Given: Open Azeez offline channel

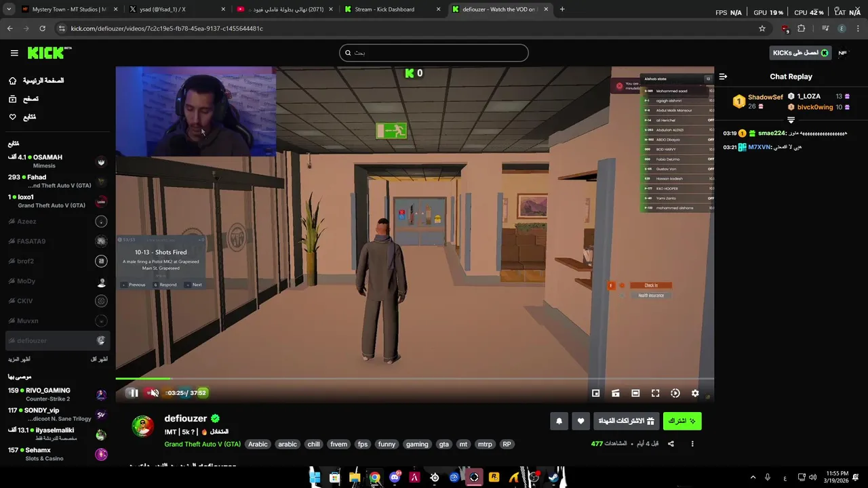Looking at the screenshot, I should click(x=57, y=222).
